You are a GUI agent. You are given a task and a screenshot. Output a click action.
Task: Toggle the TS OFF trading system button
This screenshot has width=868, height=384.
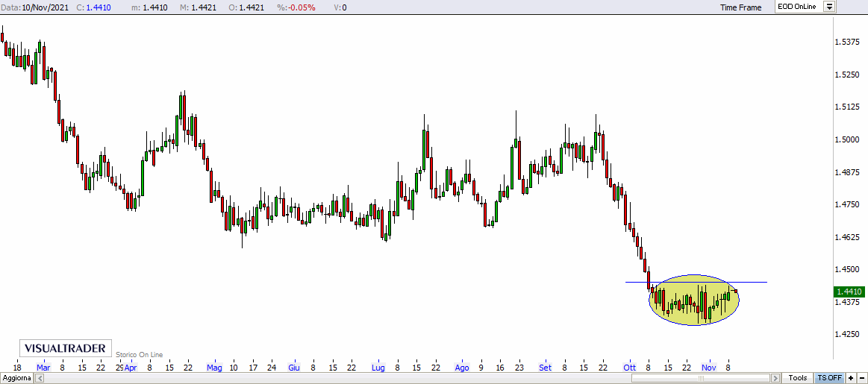click(828, 378)
